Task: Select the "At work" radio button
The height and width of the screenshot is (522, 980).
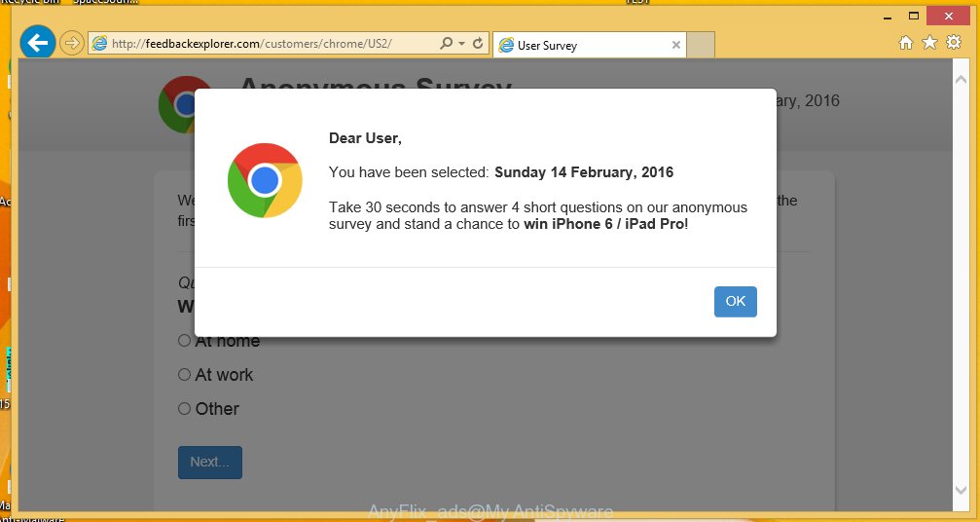Action: [x=184, y=375]
